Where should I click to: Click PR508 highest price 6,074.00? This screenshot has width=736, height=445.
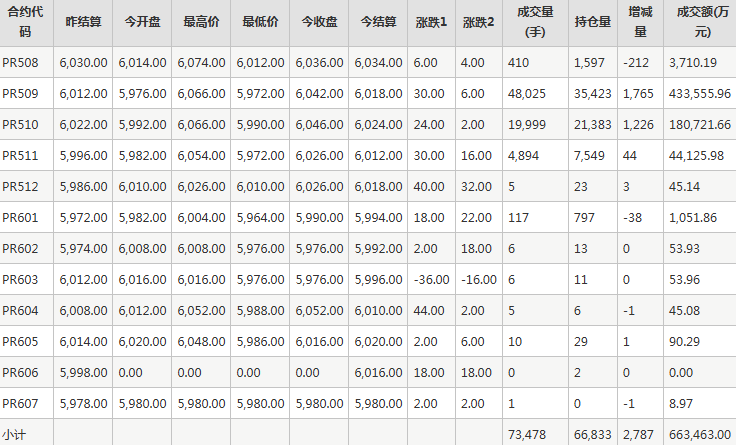201,62
